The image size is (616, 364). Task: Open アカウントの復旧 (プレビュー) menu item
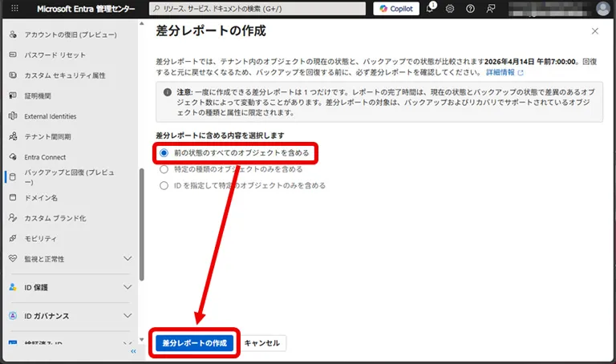(71, 34)
